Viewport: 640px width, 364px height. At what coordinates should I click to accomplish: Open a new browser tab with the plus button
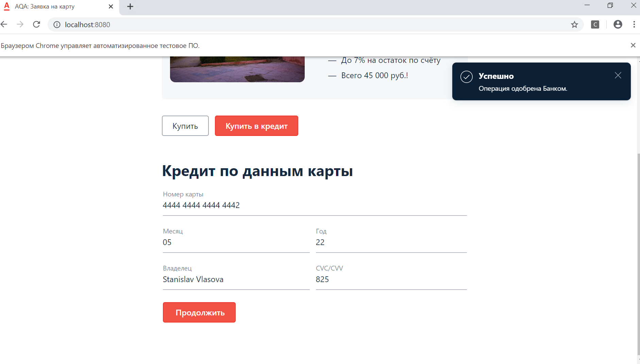[x=130, y=6]
